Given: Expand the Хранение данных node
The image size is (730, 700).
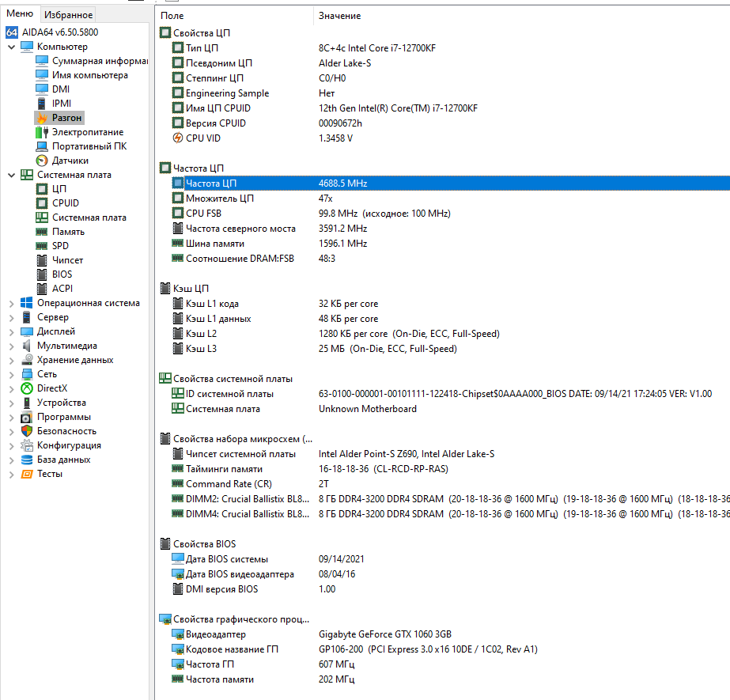Looking at the screenshot, I should pos(12,361).
